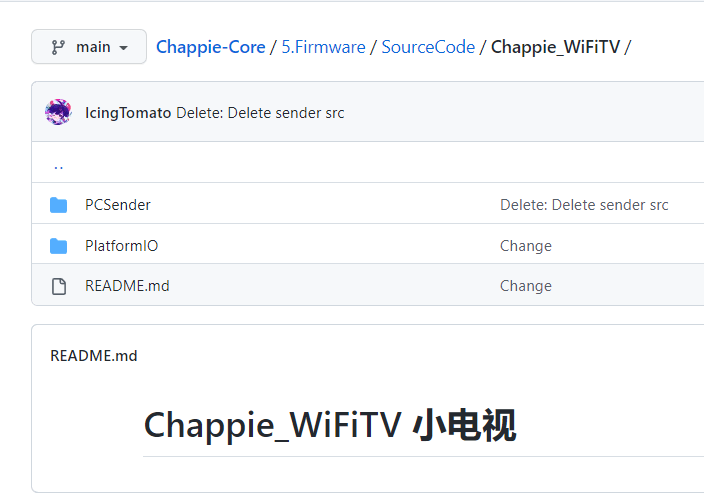Image resolution: width=704 pixels, height=500 pixels.
Task: Click IcingTomato's profile avatar
Action: click(x=58, y=112)
